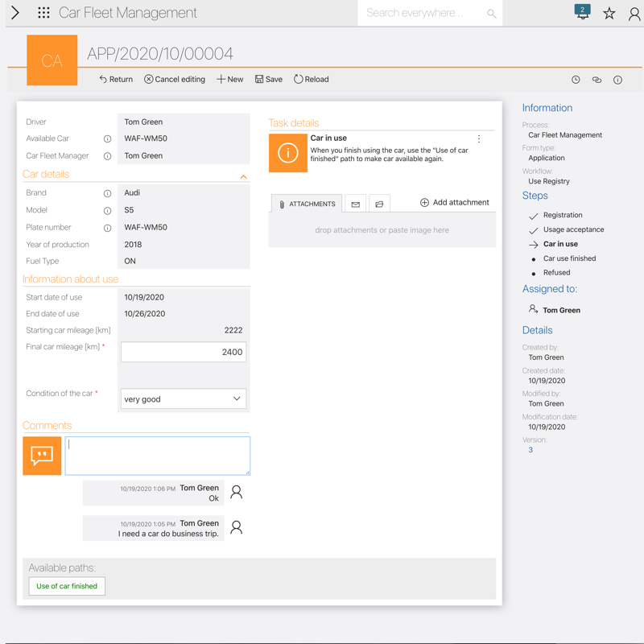This screenshot has width=644, height=644.
Task: Click Cancel editing in the toolbar
Action: pyautogui.click(x=175, y=80)
